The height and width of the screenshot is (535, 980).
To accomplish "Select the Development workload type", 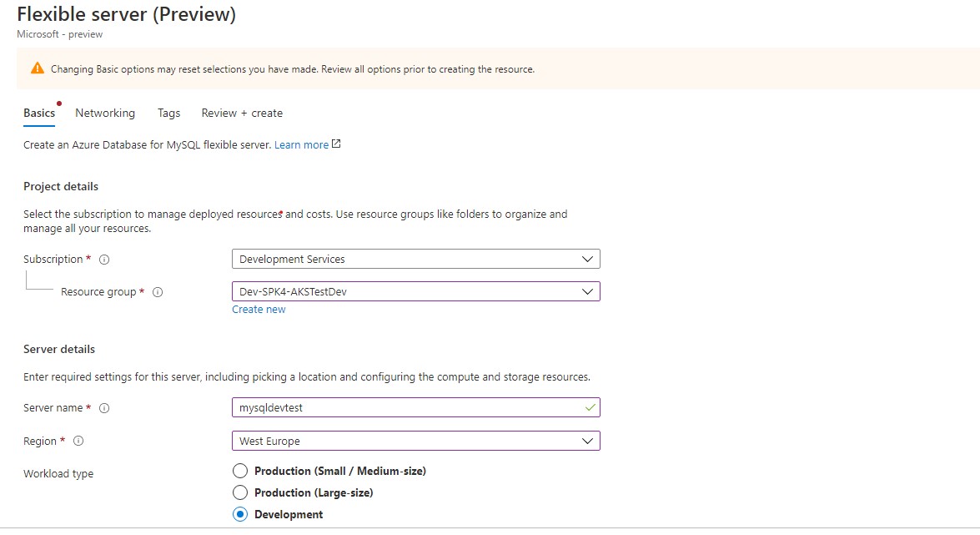I will coord(239,514).
